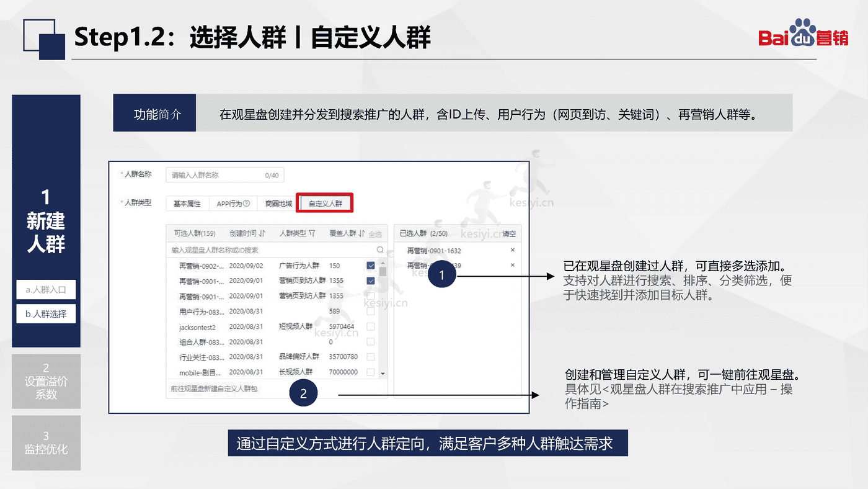The height and width of the screenshot is (489, 868).
Task: Open the 前往观星盘新建自定义人群包 link
Action: [214, 389]
